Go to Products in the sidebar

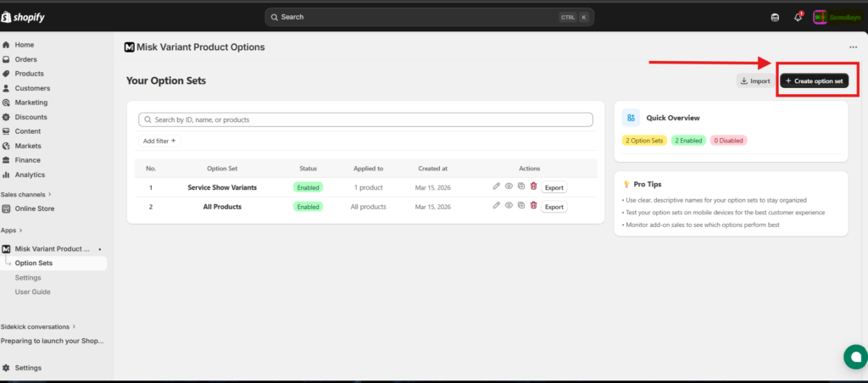[29, 74]
